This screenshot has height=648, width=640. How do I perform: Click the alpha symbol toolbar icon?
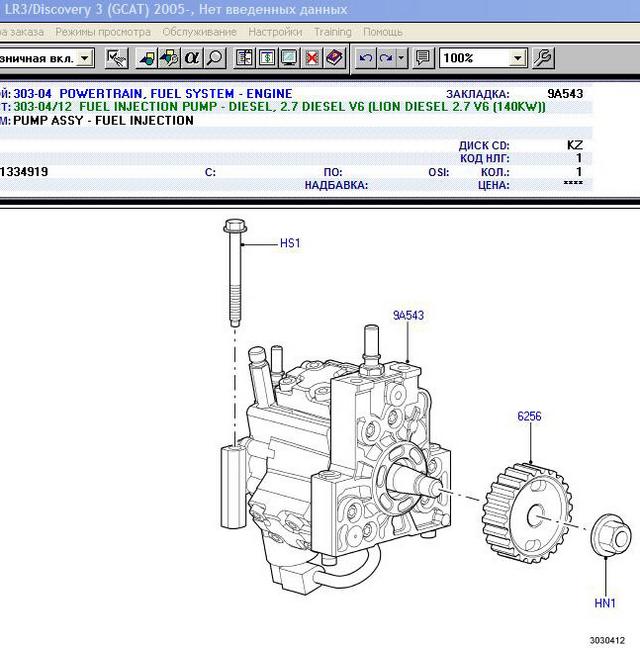[x=192, y=58]
